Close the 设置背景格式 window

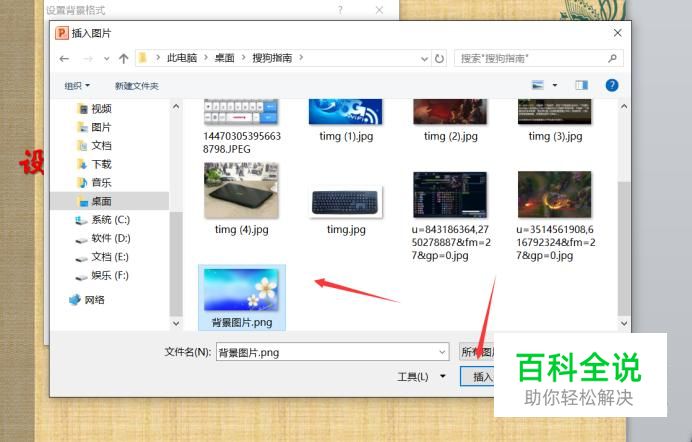379,10
